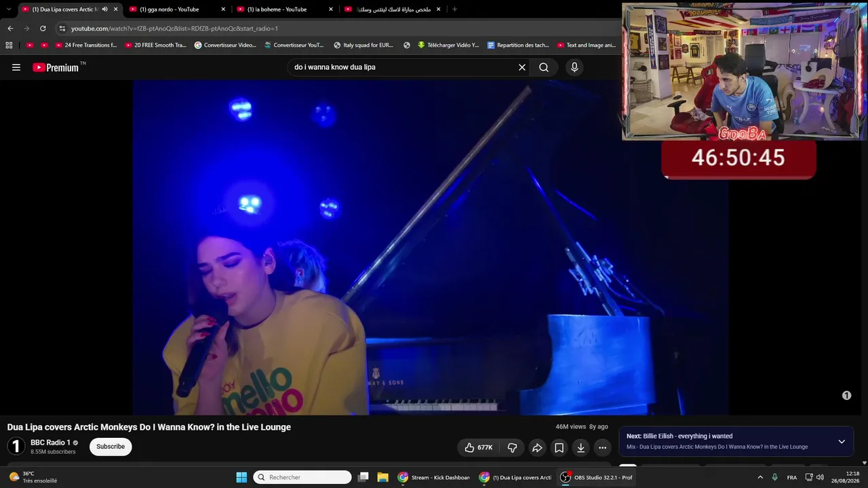Open the BBC Radio 1 channel name
Image resolution: width=868 pixels, height=488 pixels.
pyautogui.click(x=50, y=443)
